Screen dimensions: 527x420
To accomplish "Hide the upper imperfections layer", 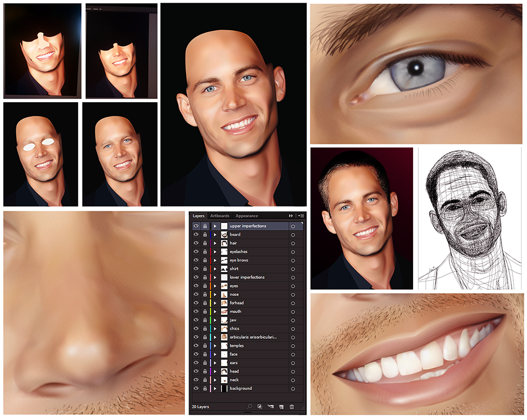I will pos(196,226).
